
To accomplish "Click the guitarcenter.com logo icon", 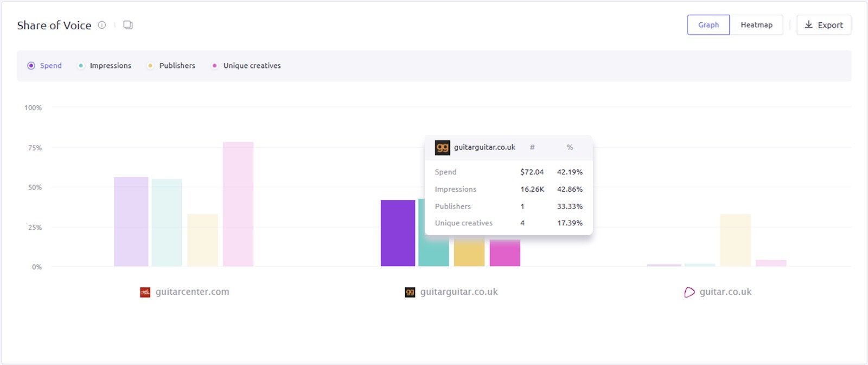I will tap(145, 292).
